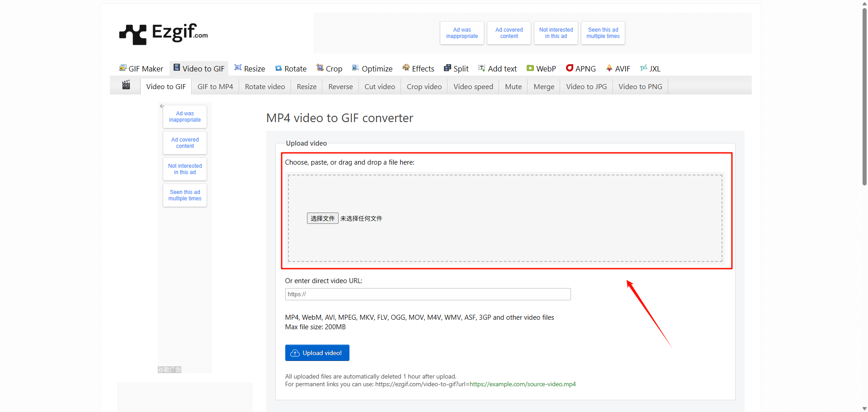Image resolution: width=868 pixels, height=412 pixels.
Task: Click the Split tool icon
Action: coord(448,68)
